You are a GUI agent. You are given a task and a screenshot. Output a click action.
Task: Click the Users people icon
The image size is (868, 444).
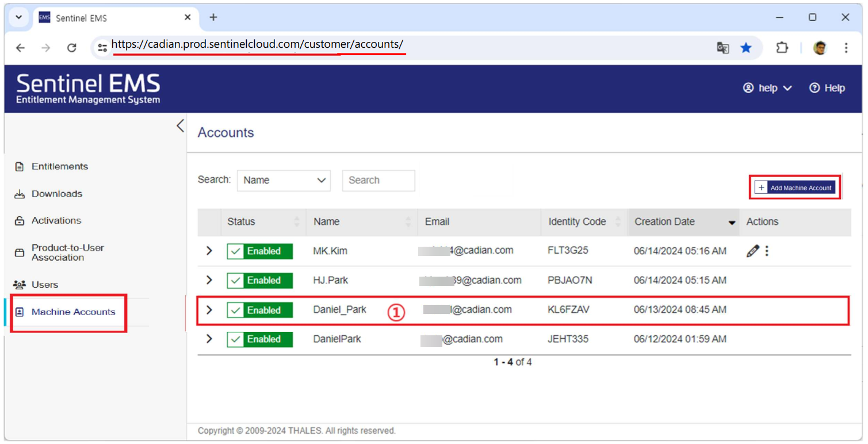pos(20,285)
